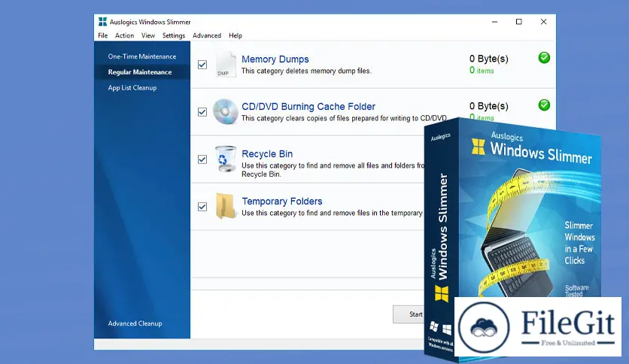Open the Recycle Bin category title

click(267, 153)
